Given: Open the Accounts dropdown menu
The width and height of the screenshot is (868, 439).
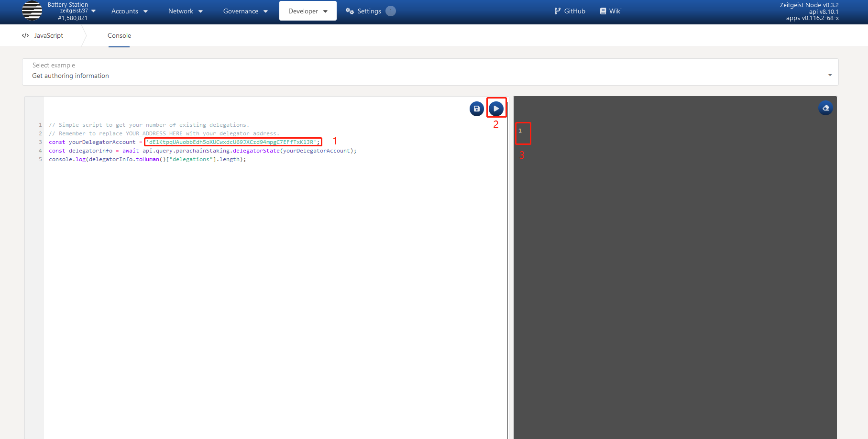Looking at the screenshot, I should [x=129, y=11].
